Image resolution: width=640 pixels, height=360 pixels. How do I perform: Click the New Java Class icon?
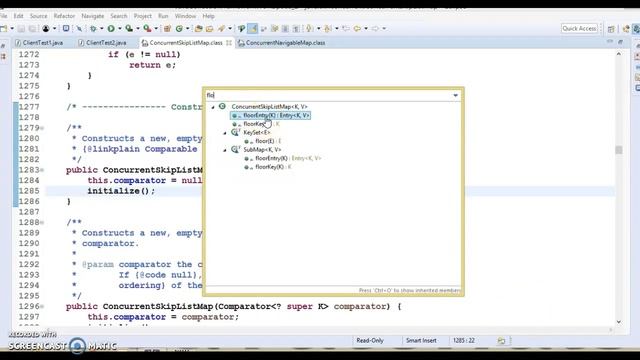pos(179,29)
